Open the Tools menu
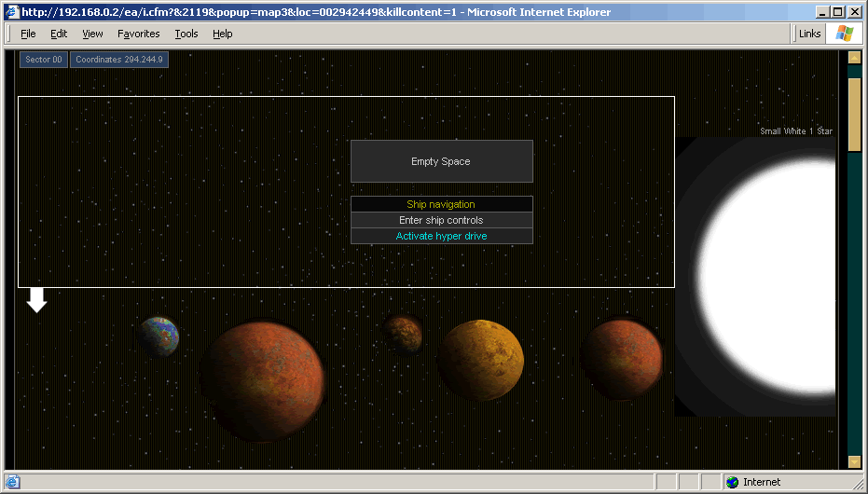Image resolution: width=868 pixels, height=494 pixels. [186, 34]
